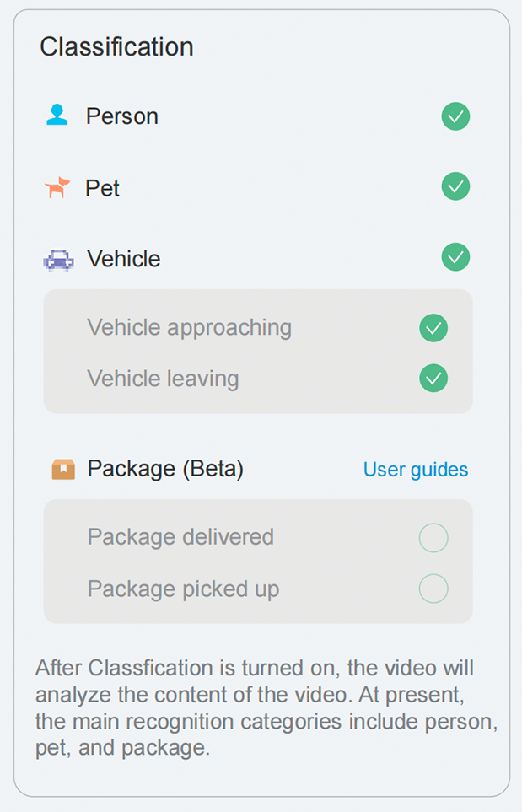The height and width of the screenshot is (812, 522).
Task: Select the Person label text
Action: pyautogui.click(x=122, y=116)
